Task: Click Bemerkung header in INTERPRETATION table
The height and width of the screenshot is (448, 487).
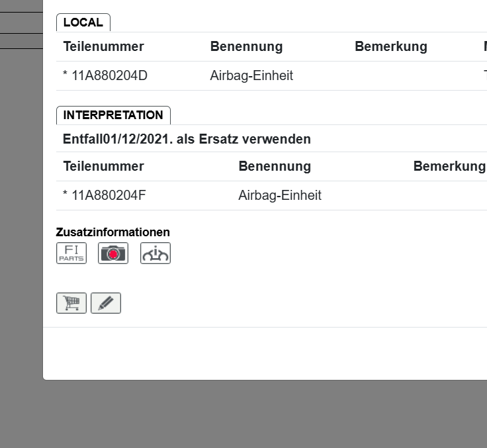Action: tap(449, 167)
